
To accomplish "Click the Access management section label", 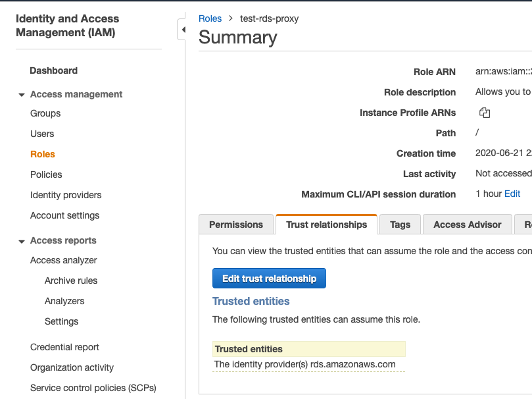I will pyautogui.click(x=76, y=94).
